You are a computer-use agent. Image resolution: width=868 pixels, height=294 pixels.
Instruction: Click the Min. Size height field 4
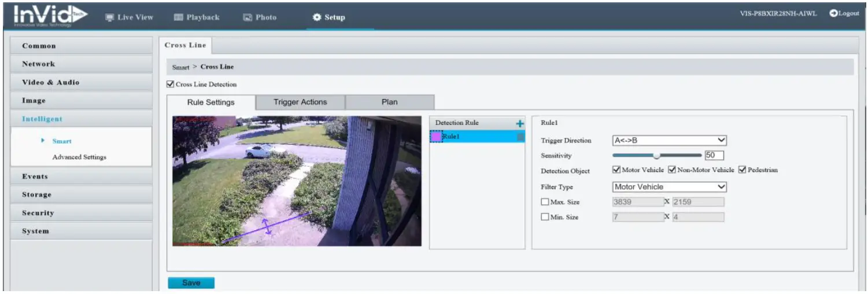(698, 217)
